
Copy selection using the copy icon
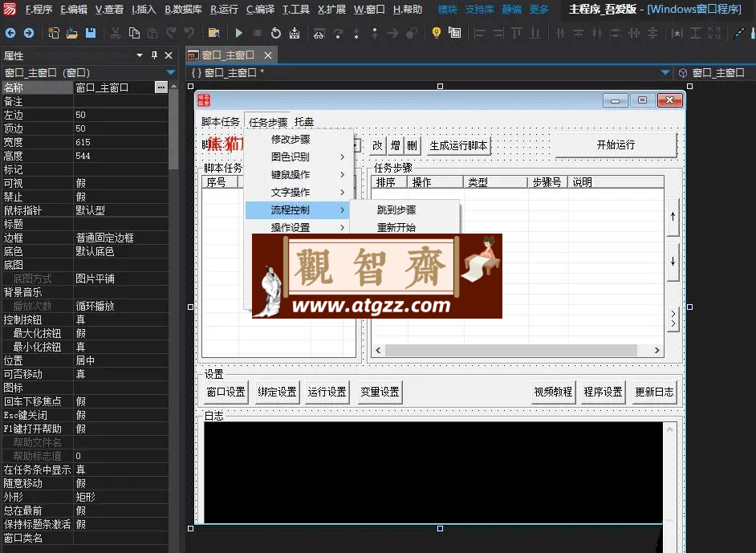(134, 33)
